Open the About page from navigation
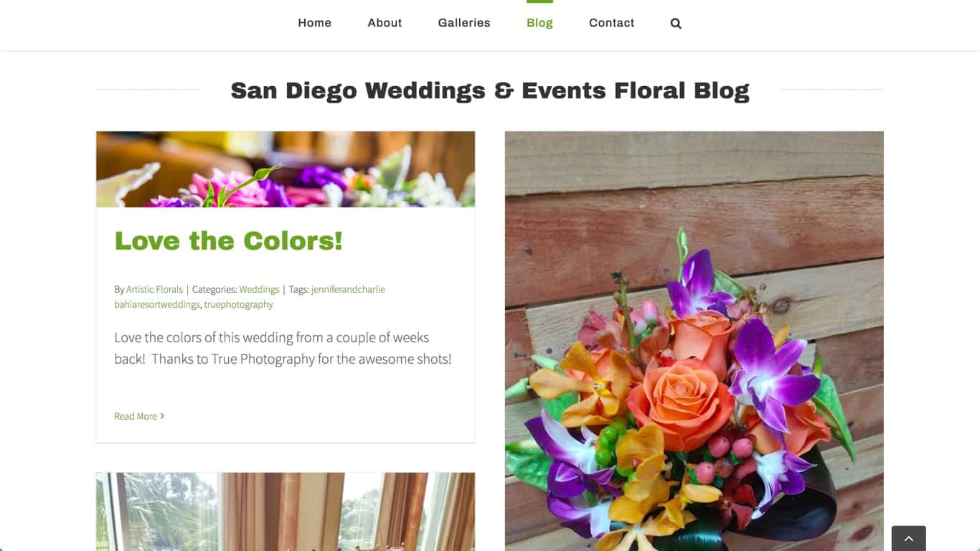This screenshot has height=551, width=980. (385, 23)
